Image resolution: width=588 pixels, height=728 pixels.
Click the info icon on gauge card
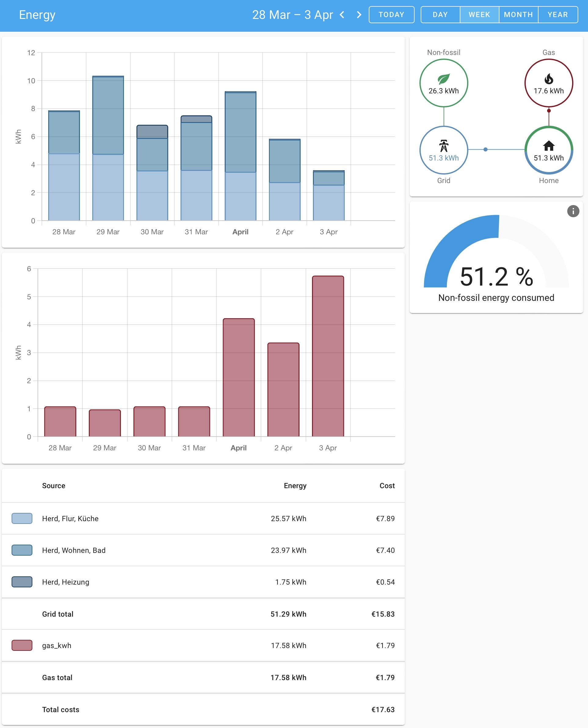(573, 211)
